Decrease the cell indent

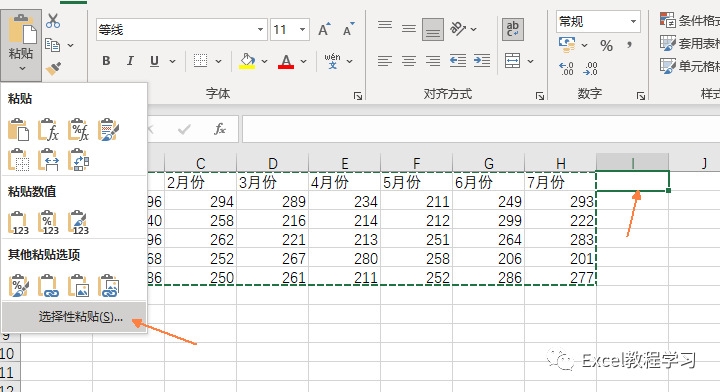[458, 61]
